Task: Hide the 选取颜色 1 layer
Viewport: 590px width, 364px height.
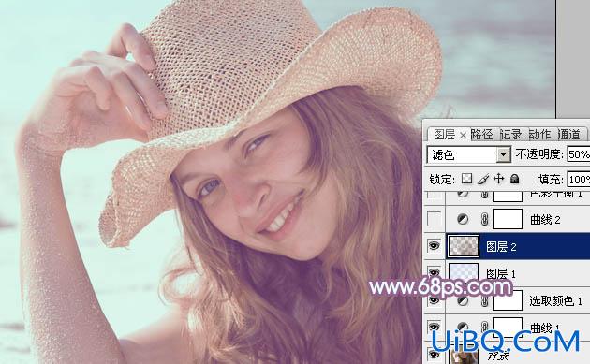Action: coord(435,300)
